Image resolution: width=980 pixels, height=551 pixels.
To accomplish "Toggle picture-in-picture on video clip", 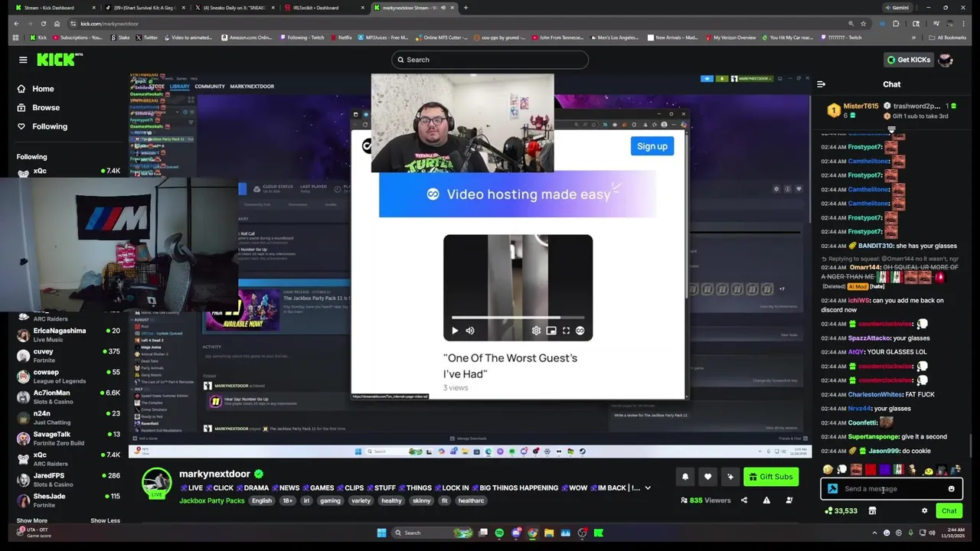I will (x=551, y=331).
